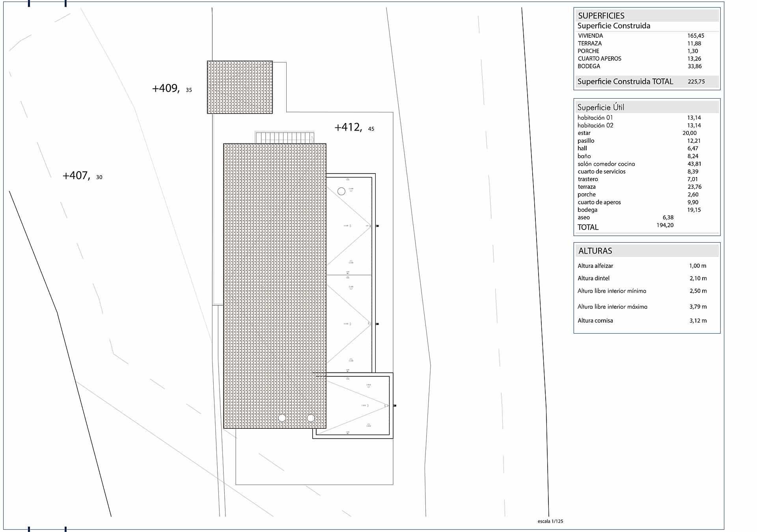Click the railing grid above main roof
The width and height of the screenshot is (757, 532).
pyautogui.click(x=284, y=138)
